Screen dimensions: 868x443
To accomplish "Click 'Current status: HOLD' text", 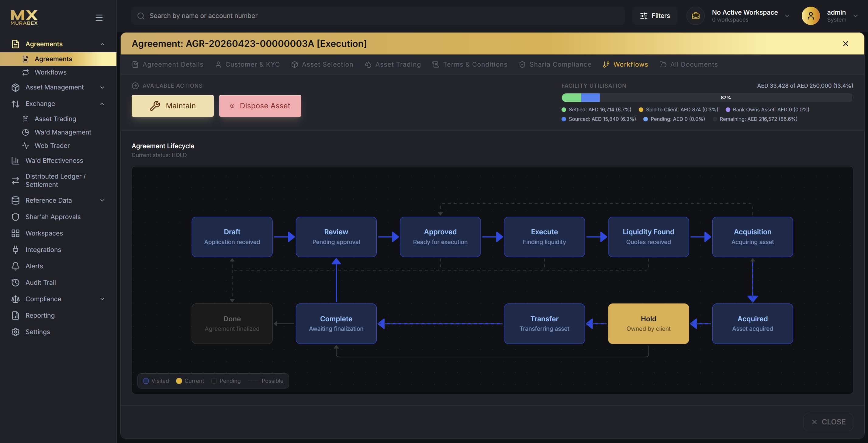I will click(159, 155).
